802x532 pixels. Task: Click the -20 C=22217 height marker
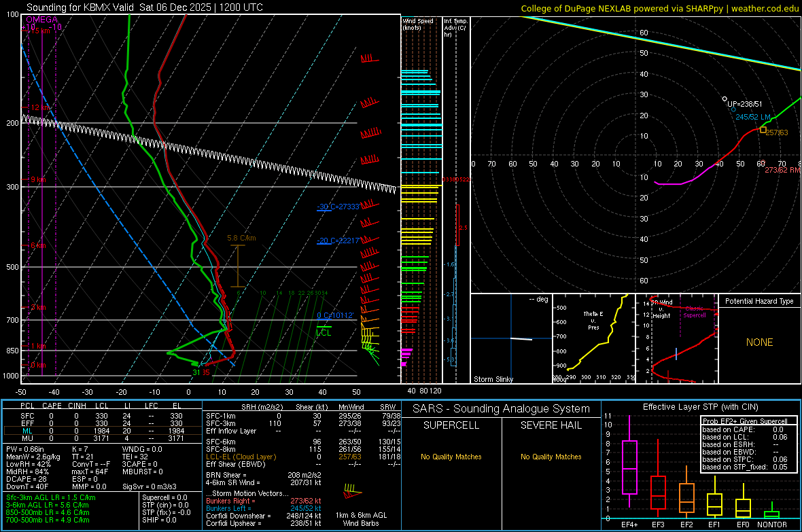click(337, 241)
